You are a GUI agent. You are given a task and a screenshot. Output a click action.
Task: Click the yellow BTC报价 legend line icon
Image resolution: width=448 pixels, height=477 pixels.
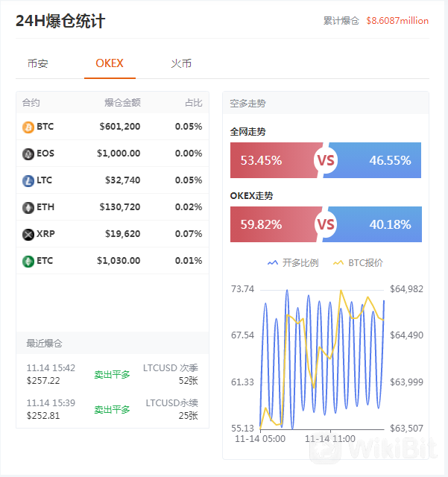[x=338, y=263]
